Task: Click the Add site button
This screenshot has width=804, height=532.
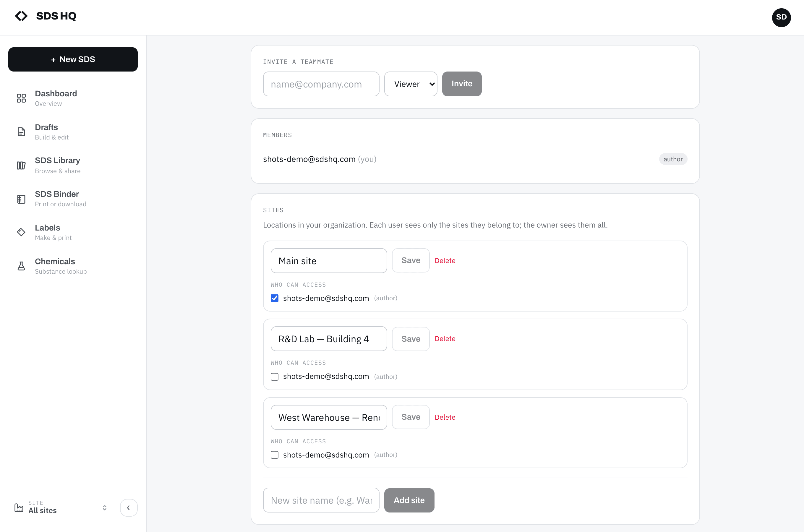Action: point(409,500)
